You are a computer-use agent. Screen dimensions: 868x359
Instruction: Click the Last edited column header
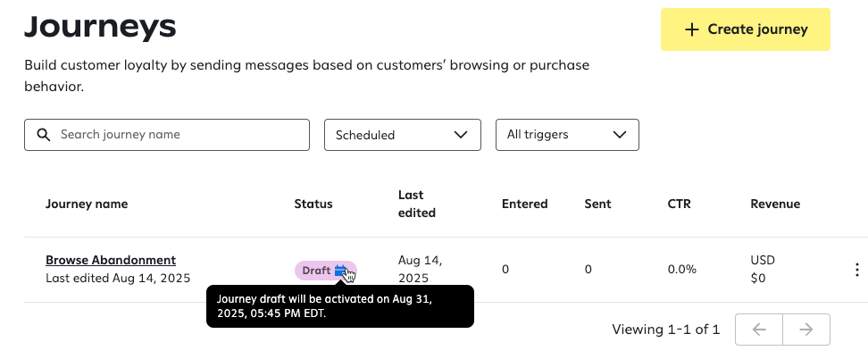pyautogui.click(x=417, y=204)
